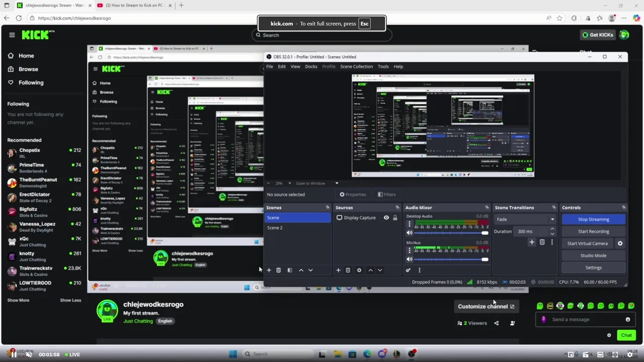The image size is (644, 362).
Task: Undock the Scenes panel
Action: coord(328,208)
